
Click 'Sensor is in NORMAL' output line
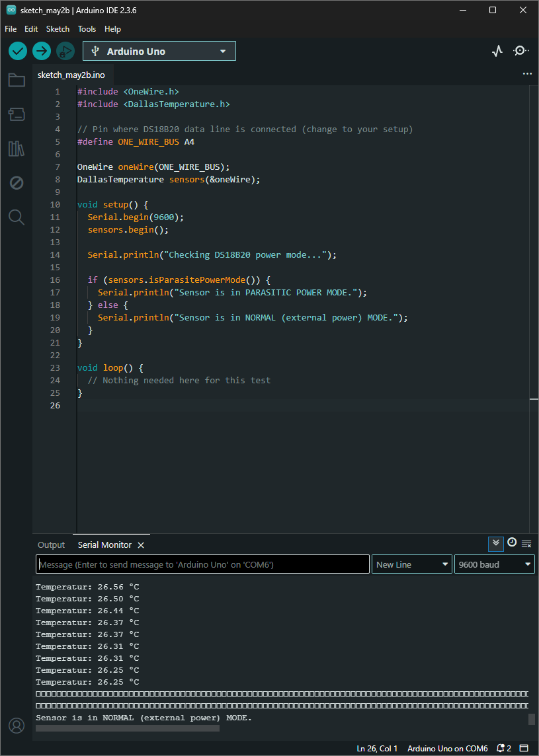click(144, 718)
